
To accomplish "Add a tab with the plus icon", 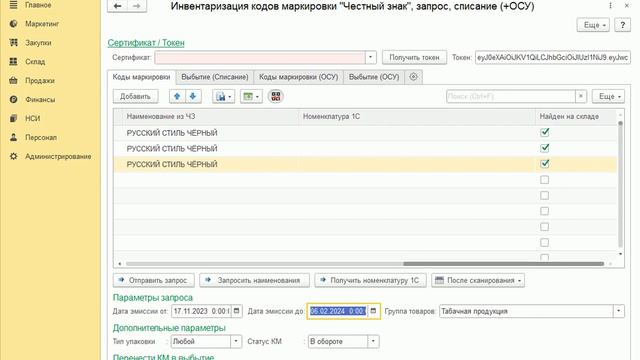I will 413,77.
